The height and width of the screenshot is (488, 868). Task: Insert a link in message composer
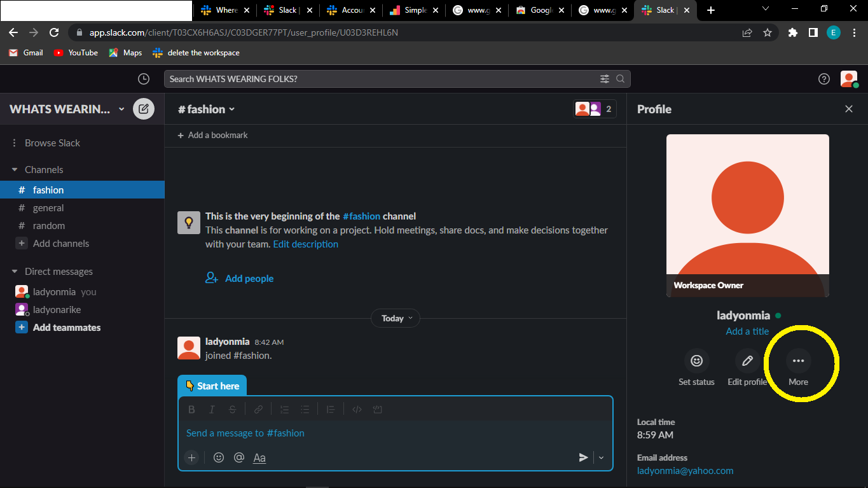258,409
